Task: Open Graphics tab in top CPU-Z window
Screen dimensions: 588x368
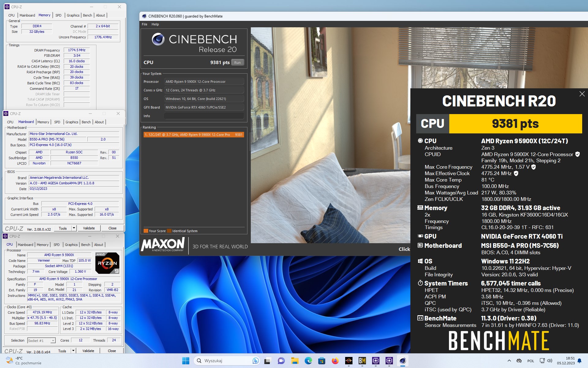Action: (x=73, y=15)
